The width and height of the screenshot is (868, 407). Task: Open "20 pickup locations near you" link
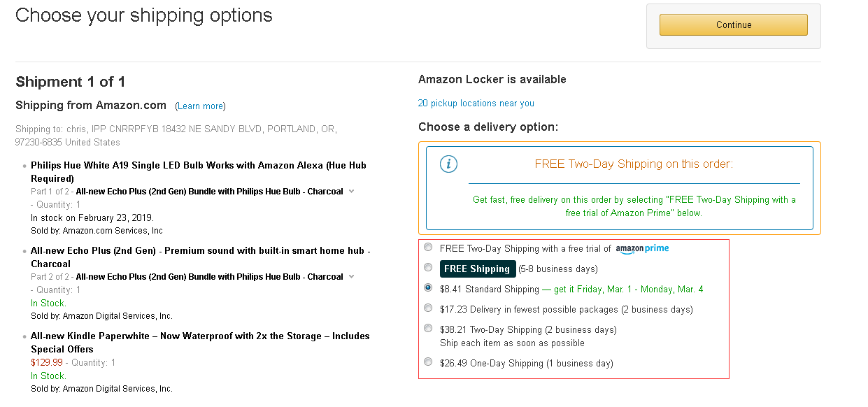point(476,103)
